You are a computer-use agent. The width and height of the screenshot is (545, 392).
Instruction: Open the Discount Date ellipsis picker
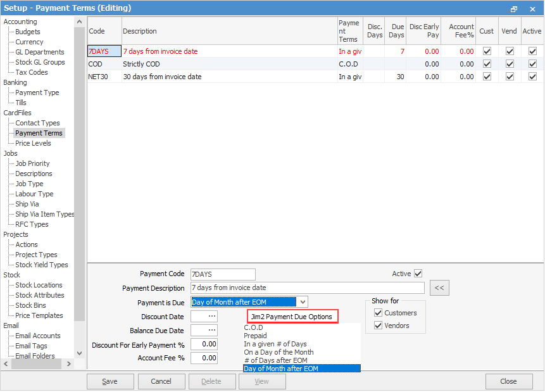pos(204,316)
